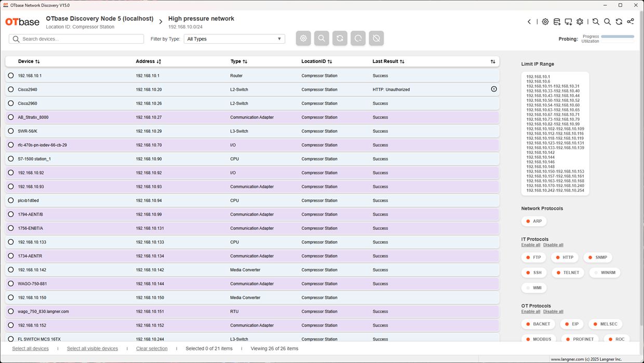Screen dimensions: 644x363
Task: Toggle the ARP network protocol
Action: click(x=534, y=221)
